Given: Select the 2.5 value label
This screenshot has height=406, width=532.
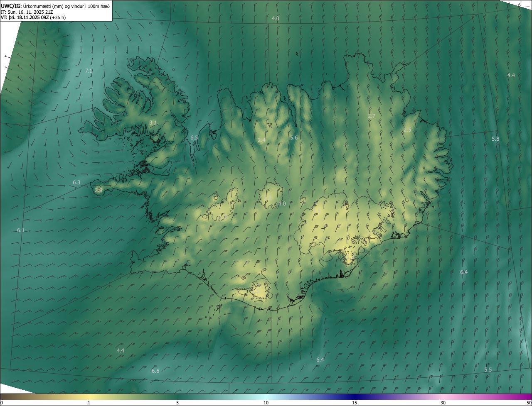Looking at the screenshot, I should pos(407,130).
